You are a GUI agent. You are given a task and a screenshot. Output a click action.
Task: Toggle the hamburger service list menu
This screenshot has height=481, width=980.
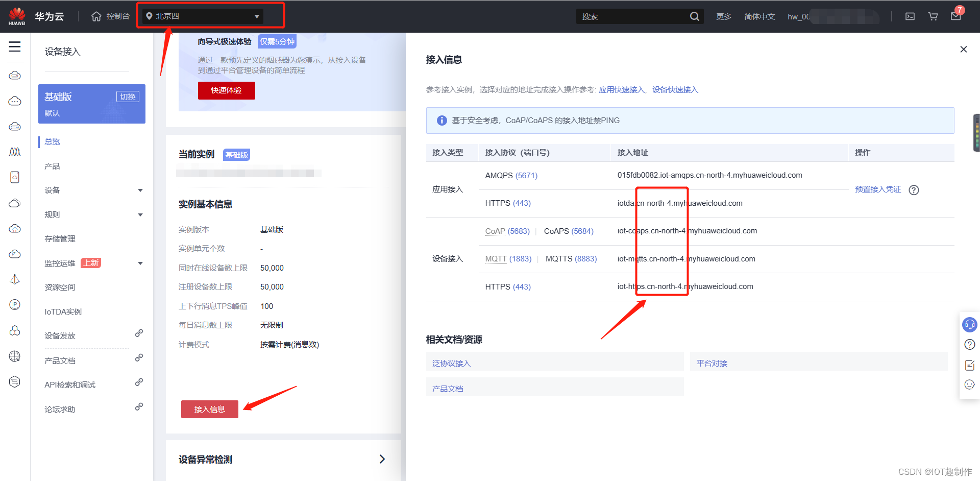pyautogui.click(x=15, y=46)
